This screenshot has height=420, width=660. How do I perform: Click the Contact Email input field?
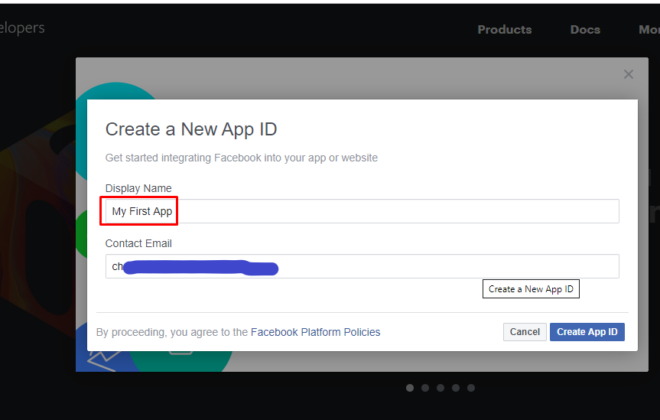(x=362, y=266)
